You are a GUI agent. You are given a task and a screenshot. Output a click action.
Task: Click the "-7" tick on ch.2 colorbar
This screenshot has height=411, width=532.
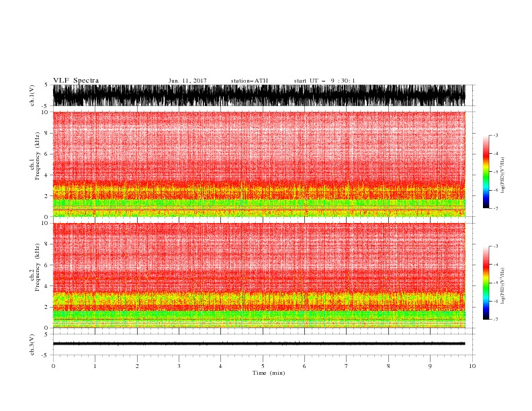coord(496,320)
